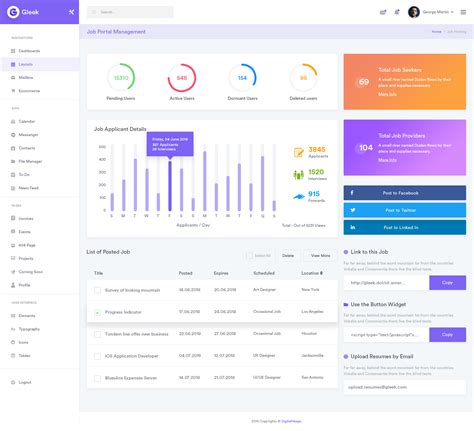Open the messages icon left of the bell in the top bar
Screen dimensions: 474x431
383,12
